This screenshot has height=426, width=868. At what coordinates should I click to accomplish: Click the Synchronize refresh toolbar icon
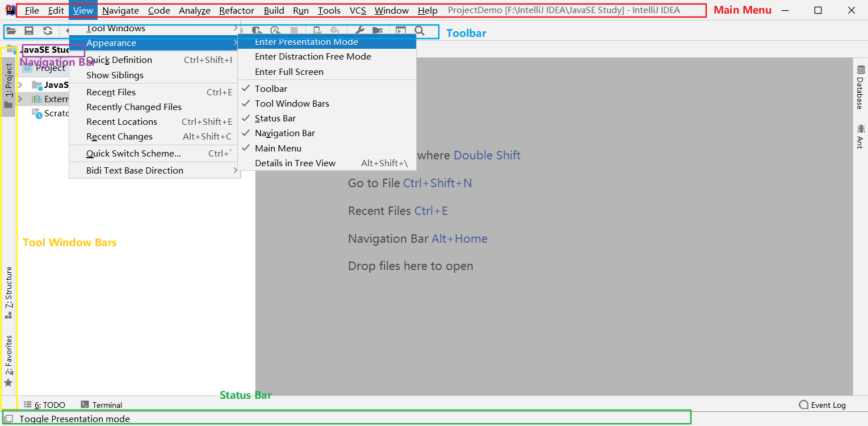click(x=48, y=31)
